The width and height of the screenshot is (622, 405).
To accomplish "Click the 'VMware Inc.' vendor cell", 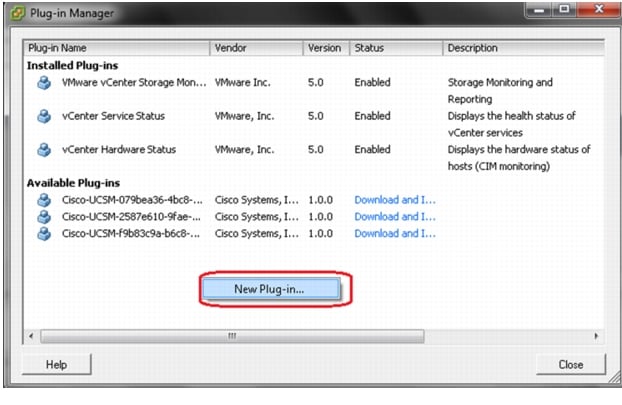I will point(242,83).
